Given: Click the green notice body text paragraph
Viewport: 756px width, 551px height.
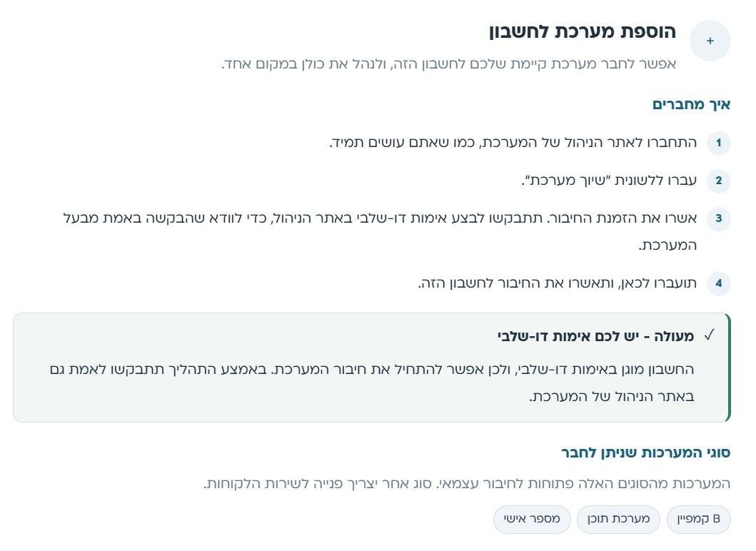Looking at the screenshot, I should (x=372, y=383).
